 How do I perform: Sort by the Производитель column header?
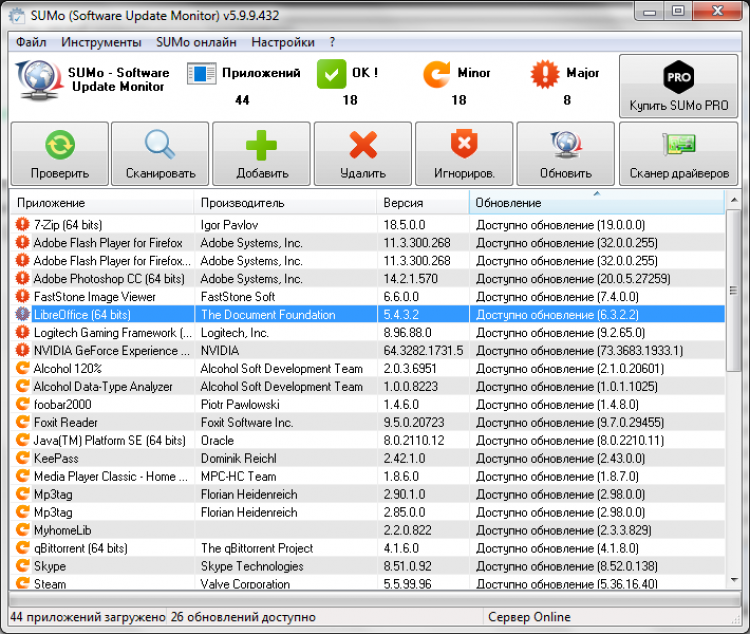(286, 203)
